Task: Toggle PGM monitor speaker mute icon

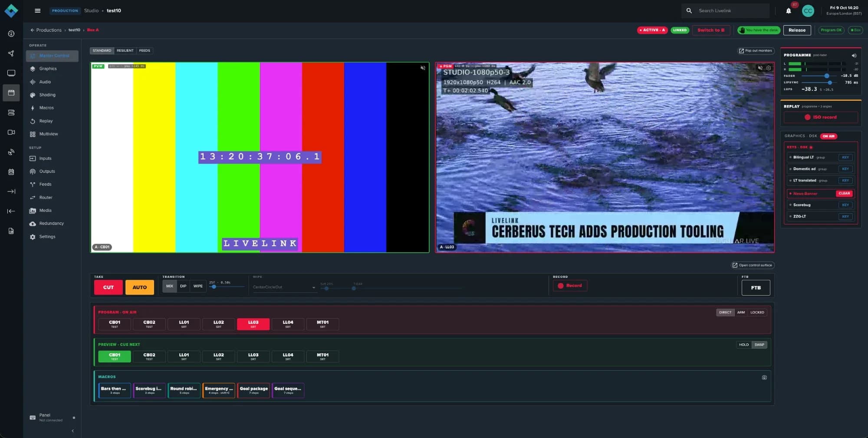Action: [760, 68]
